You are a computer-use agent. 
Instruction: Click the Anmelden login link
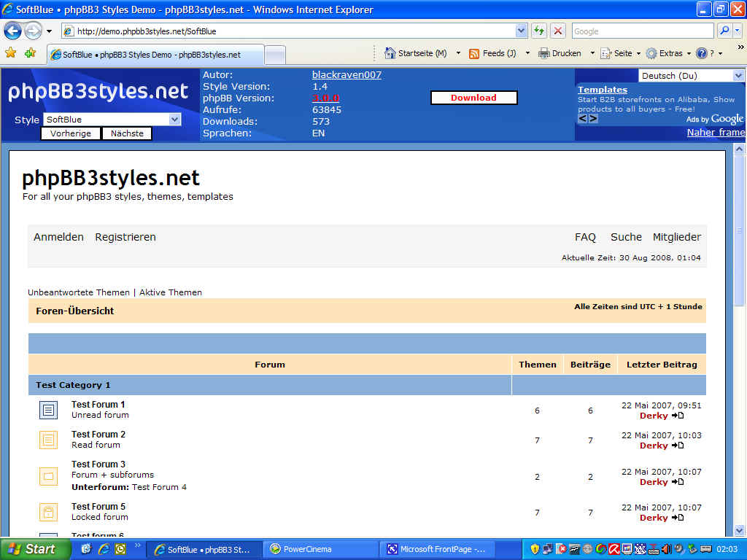pos(58,237)
